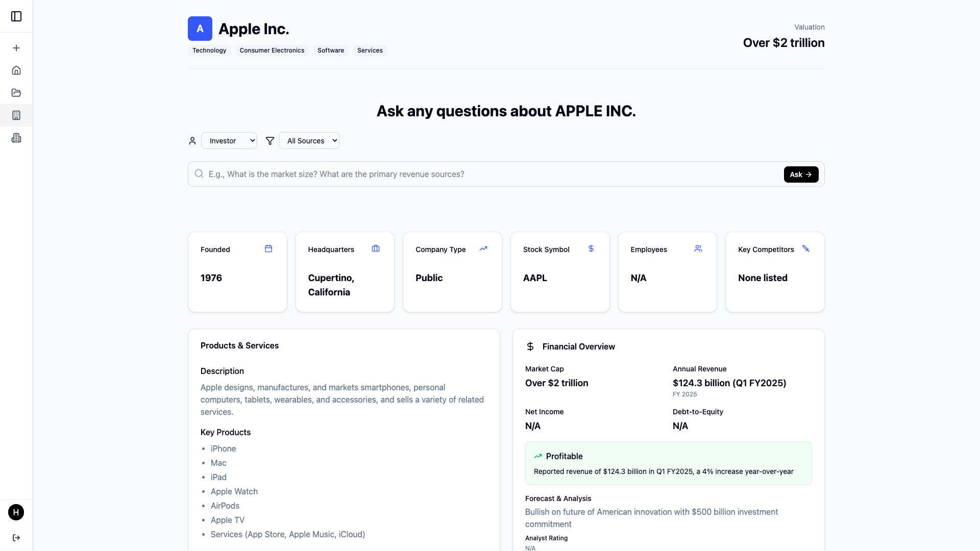Click the dollar icon on Stock Symbol card
980x551 pixels.
click(591, 248)
